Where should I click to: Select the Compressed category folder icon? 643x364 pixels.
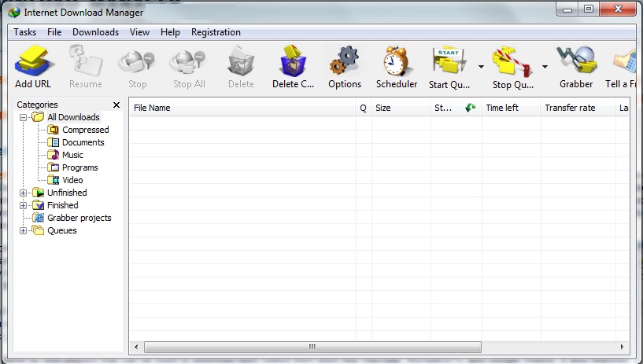[x=54, y=130]
